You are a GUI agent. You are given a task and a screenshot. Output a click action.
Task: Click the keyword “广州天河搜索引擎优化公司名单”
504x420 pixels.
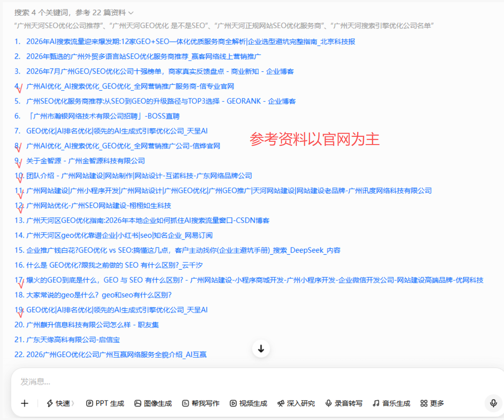pyautogui.click(x=382, y=26)
